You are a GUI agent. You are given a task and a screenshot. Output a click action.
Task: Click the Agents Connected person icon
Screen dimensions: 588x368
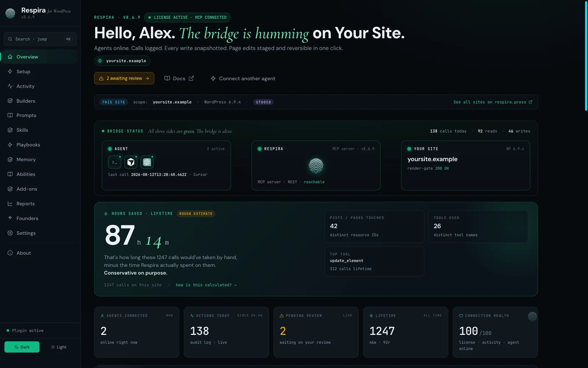[x=102, y=316]
